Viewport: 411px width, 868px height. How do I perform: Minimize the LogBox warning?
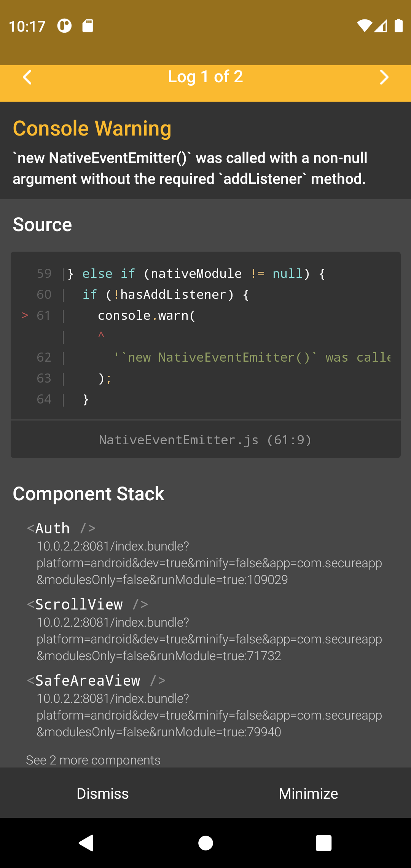pos(308,793)
